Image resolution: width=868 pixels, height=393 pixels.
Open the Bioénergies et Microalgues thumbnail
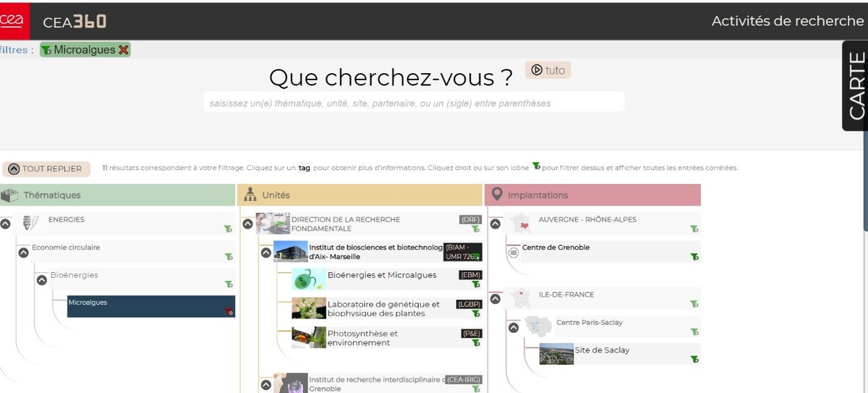pyautogui.click(x=309, y=279)
